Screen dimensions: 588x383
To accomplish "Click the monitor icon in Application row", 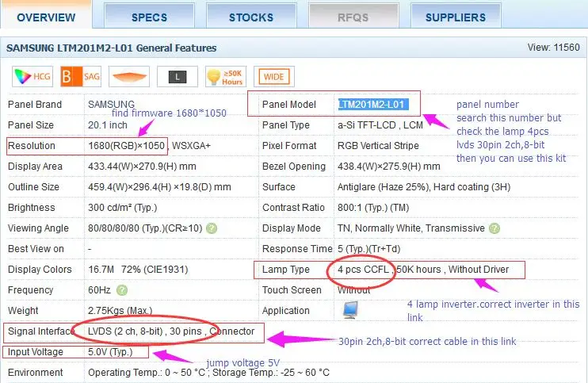I will pos(350,310).
